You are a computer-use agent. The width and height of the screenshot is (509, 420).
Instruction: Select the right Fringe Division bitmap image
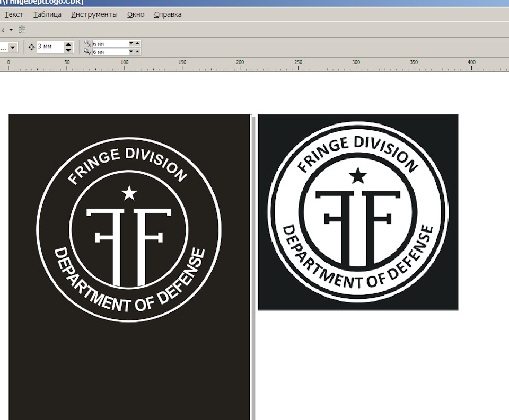click(x=358, y=212)
